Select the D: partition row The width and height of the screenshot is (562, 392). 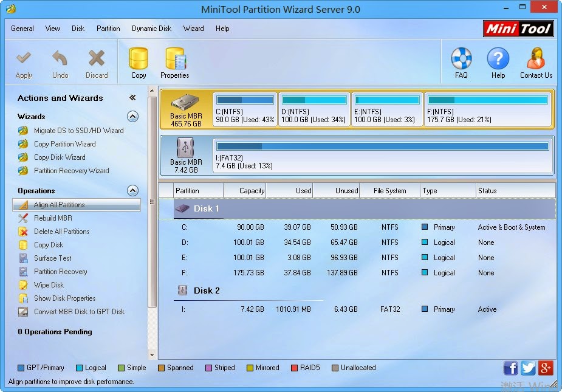(357, 243)
